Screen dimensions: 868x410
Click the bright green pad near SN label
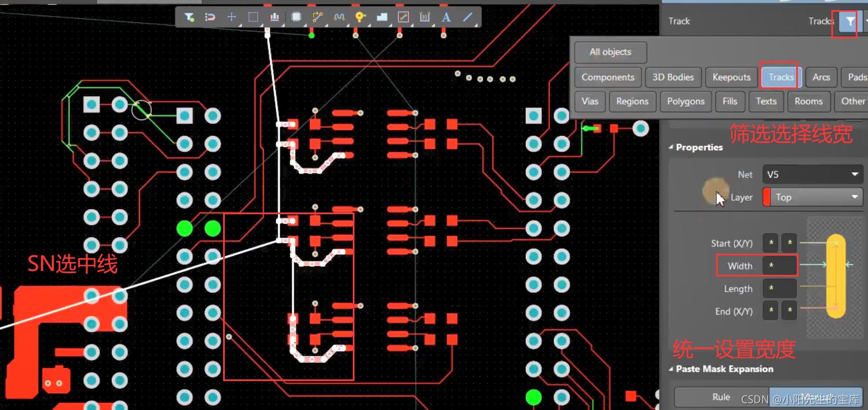184,228
